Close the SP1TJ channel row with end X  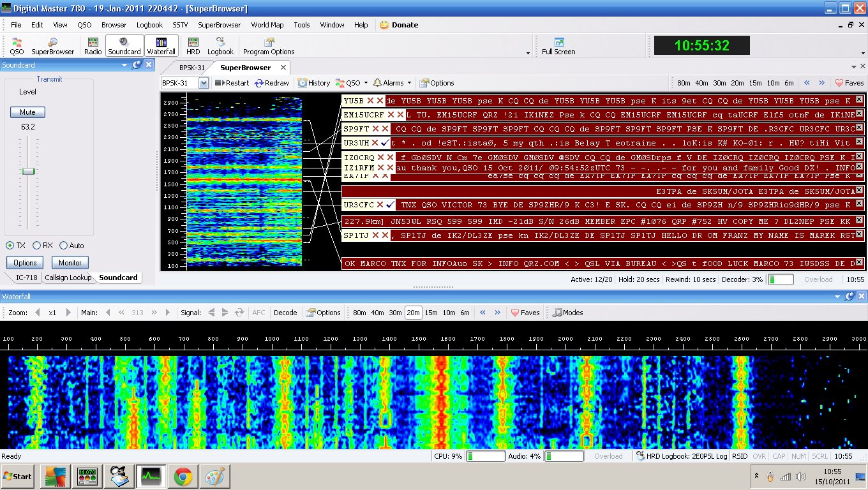tap(859, 234)
